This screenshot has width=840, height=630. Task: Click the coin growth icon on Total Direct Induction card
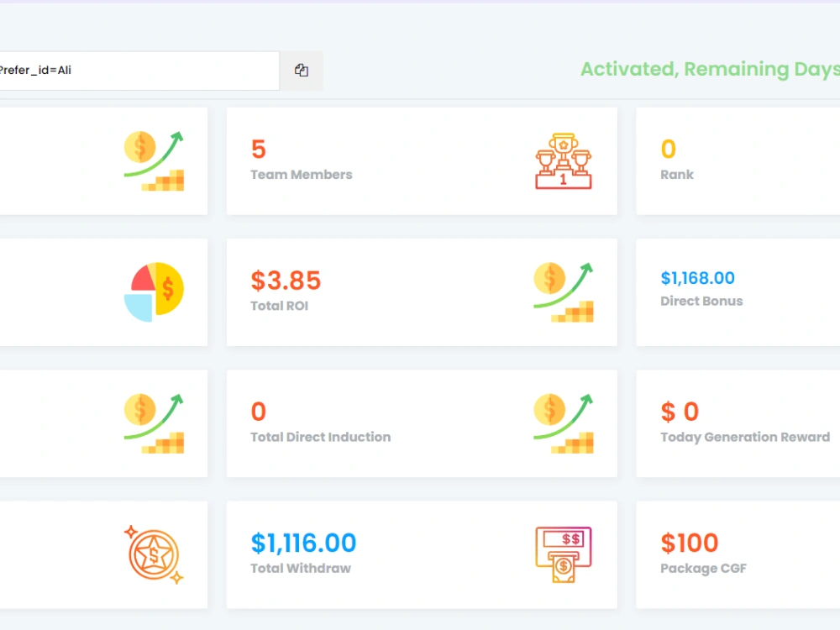563,423
